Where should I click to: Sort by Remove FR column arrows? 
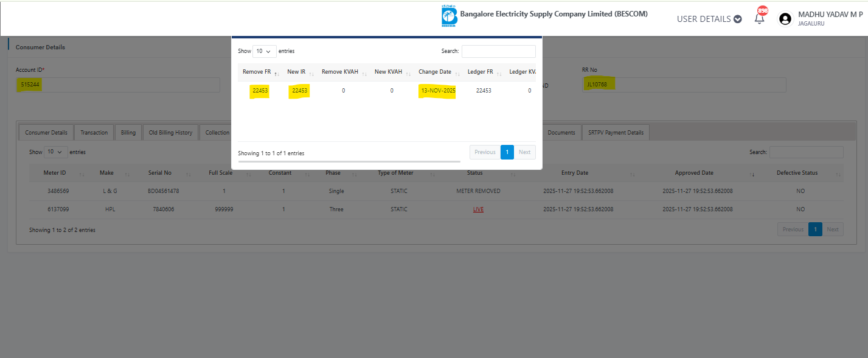(277, 72)
